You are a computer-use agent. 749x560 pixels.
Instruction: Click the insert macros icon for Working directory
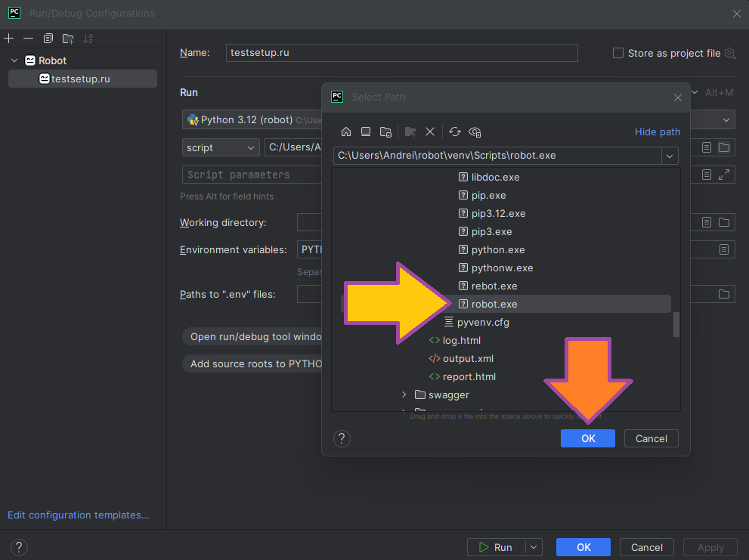tap(707, 222)
